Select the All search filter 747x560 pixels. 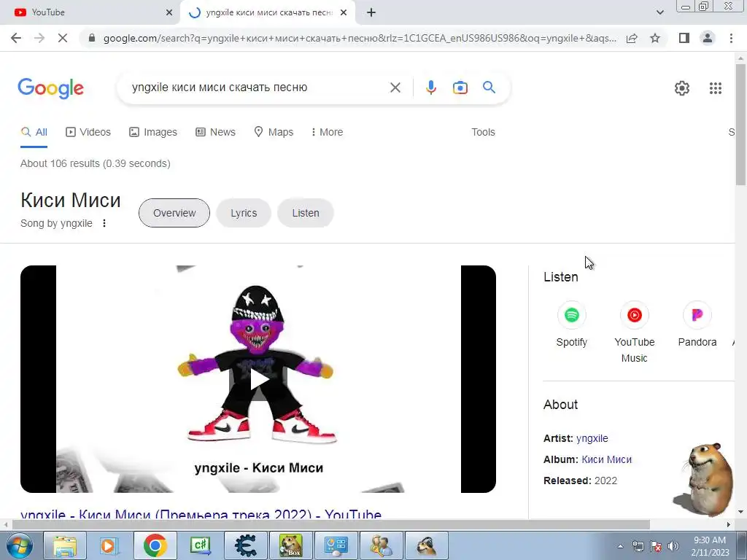click(x=34, y=132)
